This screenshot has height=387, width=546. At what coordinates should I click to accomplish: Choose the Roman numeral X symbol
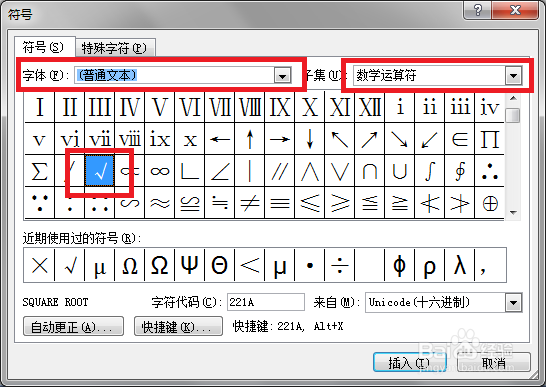310,107
